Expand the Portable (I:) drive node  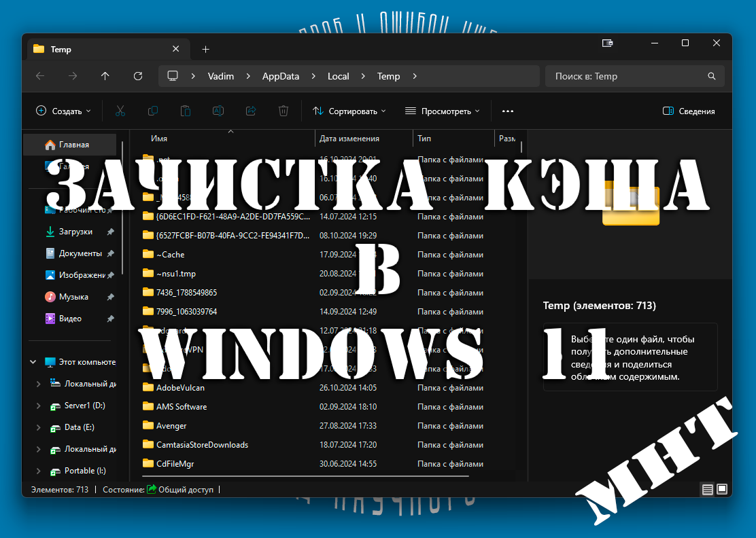coord(39,471)
